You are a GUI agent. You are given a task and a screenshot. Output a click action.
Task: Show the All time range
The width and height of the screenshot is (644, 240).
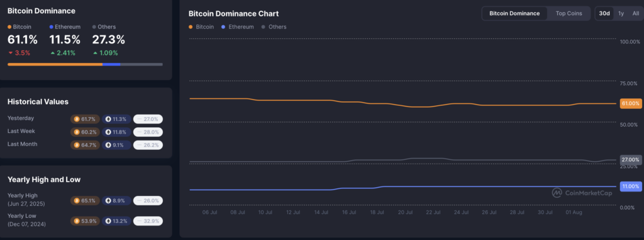(x=635, y=13)
